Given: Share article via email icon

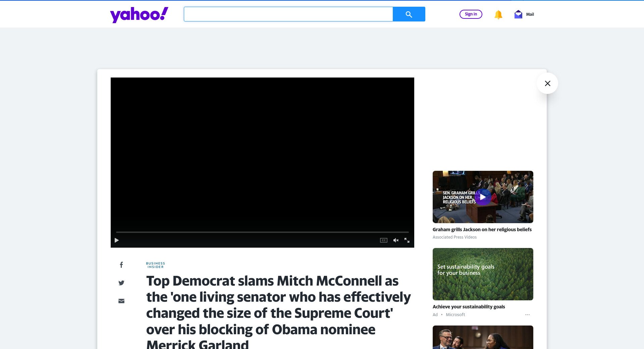Looking at the screenshot, I should (x=121, y=301).
